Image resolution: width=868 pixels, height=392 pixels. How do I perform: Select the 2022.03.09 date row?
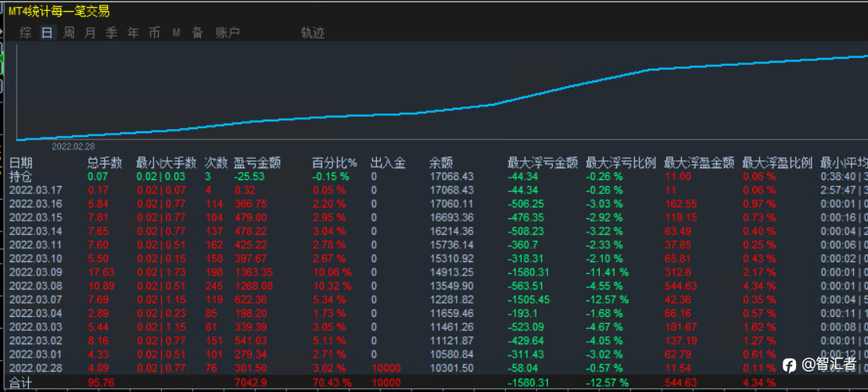coord(36,272)
